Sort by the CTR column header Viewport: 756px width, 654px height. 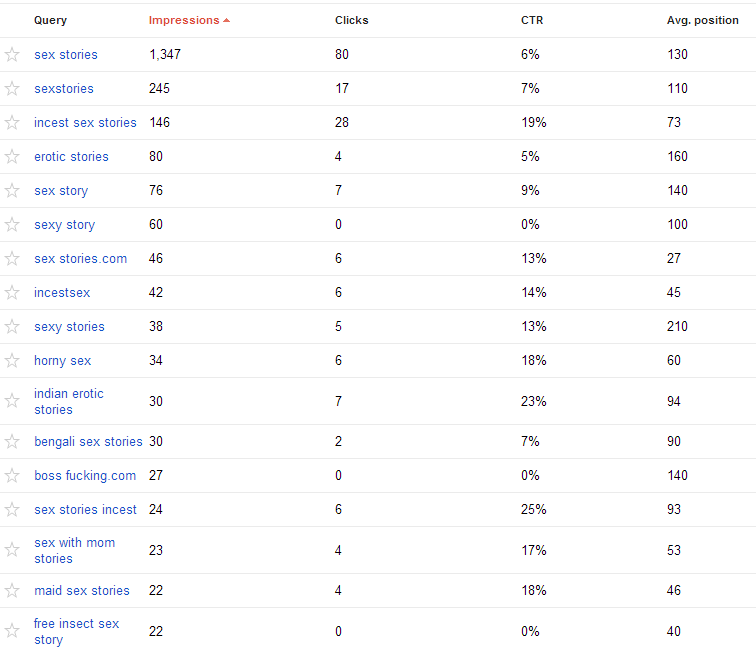pos(532,20)
